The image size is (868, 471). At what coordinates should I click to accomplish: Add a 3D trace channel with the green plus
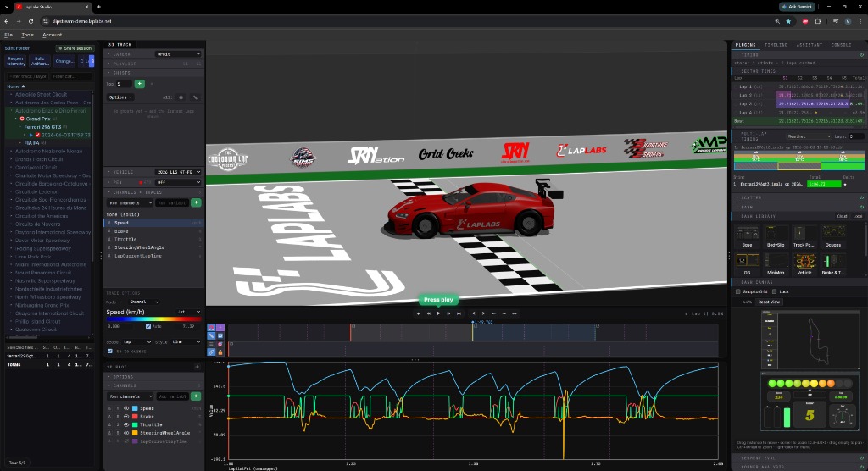[x=196, y=202]
